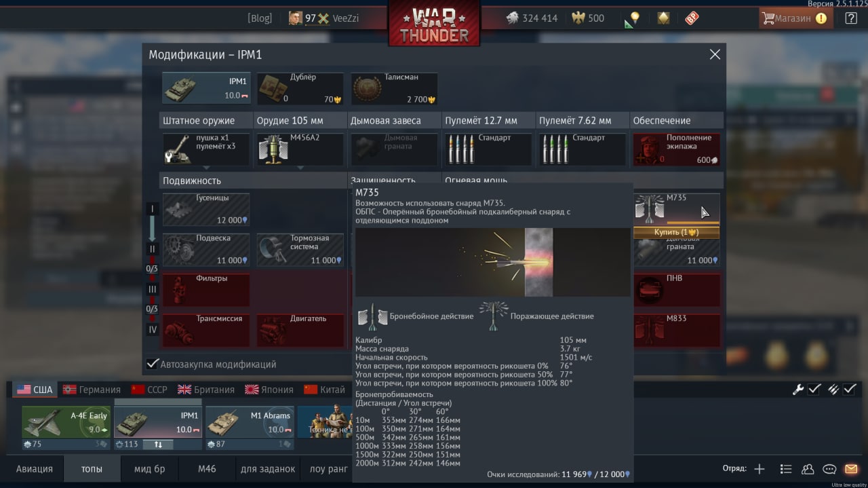Select the Штатное оружие пушка x1 slot

[205, 149]
